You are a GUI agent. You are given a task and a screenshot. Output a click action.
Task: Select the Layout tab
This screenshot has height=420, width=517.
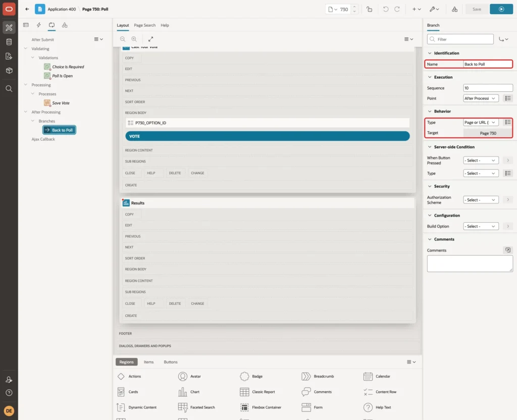pos(123,25)
